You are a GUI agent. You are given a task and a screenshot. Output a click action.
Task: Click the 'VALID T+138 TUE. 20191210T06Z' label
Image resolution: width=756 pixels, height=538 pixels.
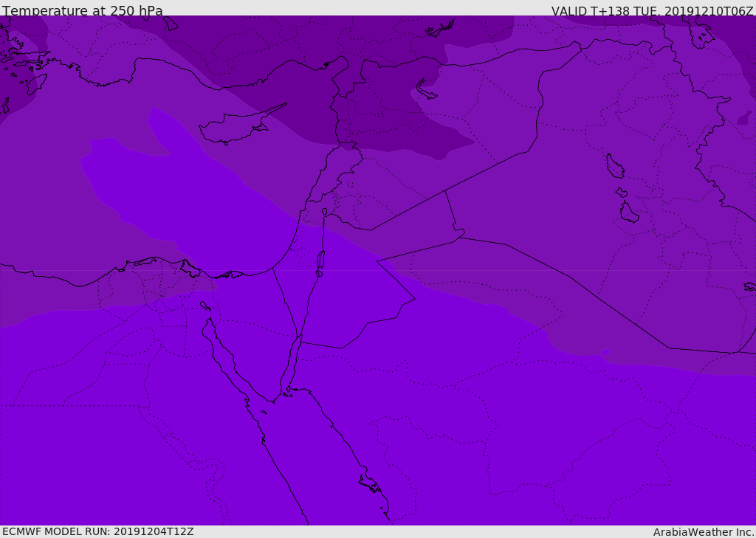click(653, 10)
